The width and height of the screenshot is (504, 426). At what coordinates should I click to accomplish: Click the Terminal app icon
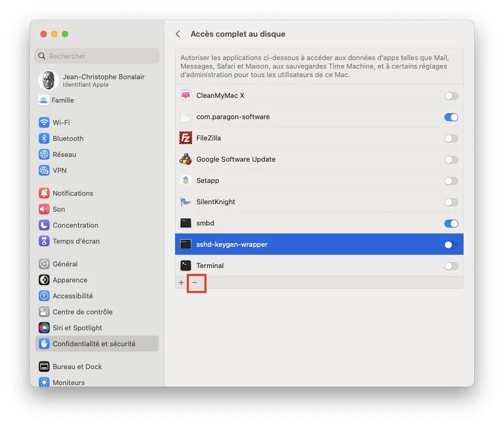click(186, 265)
